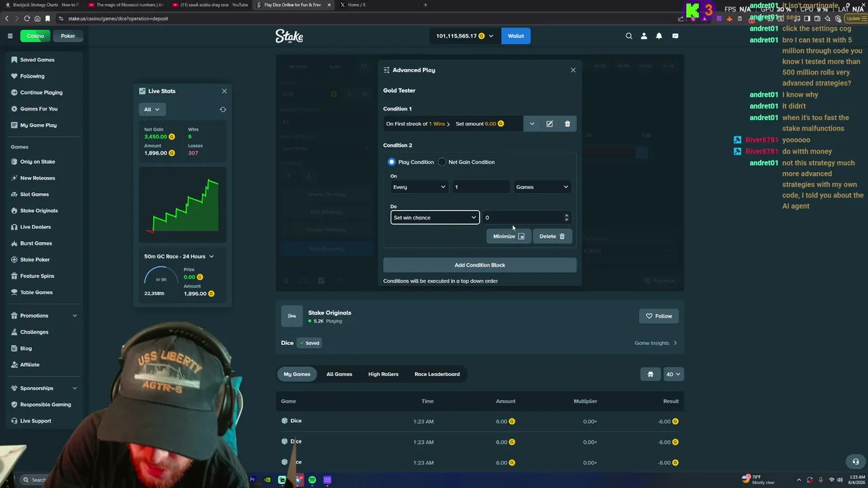Close the Live Stats panel
The height and width of the screenshot is (488, 868).
pyautogui.click(x=224, y=91)
